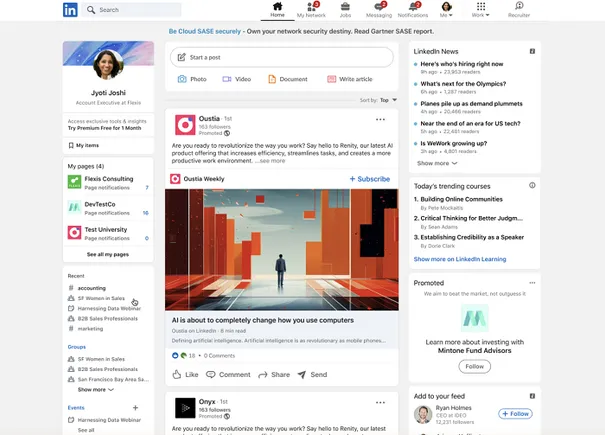Like the Oustia post
Screen dimensions: 605x435
(185, 375)
